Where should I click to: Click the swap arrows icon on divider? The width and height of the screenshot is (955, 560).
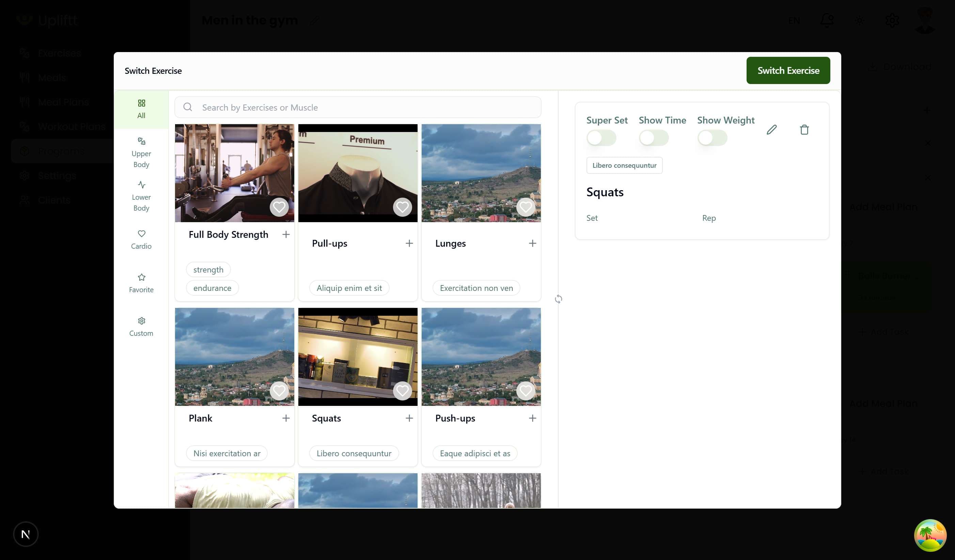pyautogui.click(x=558, y=299)
